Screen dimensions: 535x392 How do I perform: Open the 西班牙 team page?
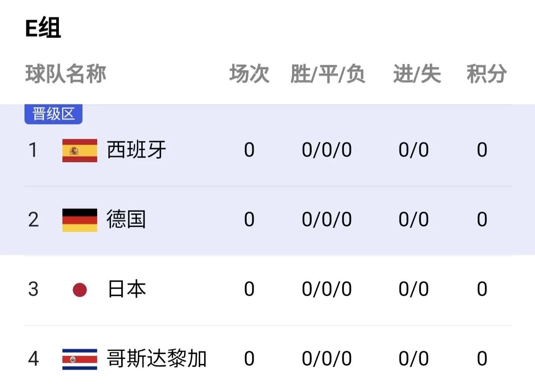[136, 151]
